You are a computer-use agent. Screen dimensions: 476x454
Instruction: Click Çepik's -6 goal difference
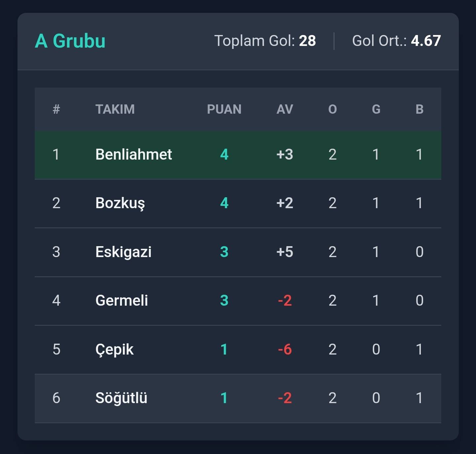click(285, 350)
